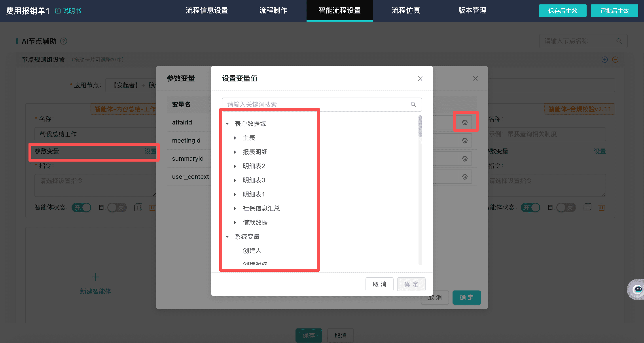Copy the 帮我总结工作 agent card

[138, 207]
